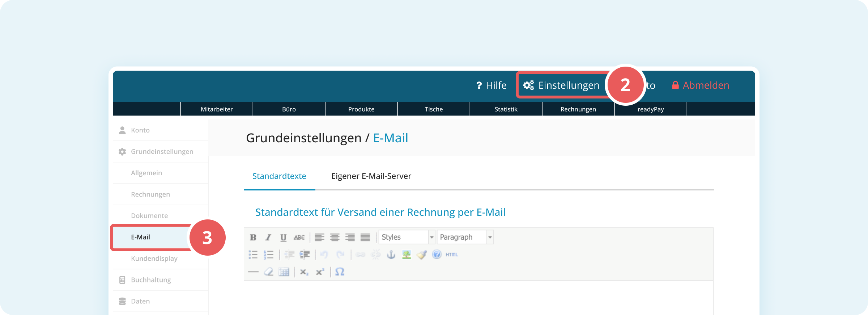Open the Mitarbeiter menu
Screen dimensions: 868x315
(x=217, y=109)
